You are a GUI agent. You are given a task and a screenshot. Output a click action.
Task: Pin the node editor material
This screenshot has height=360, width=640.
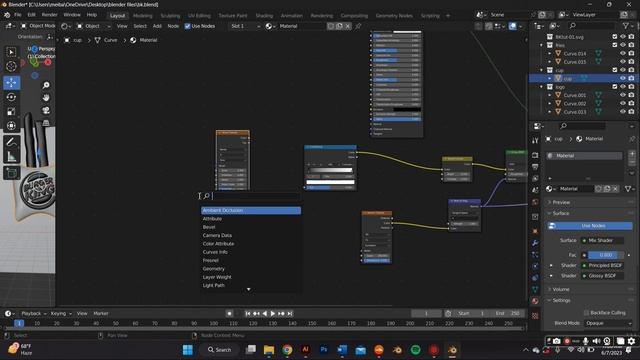click(x=358, y=26)
